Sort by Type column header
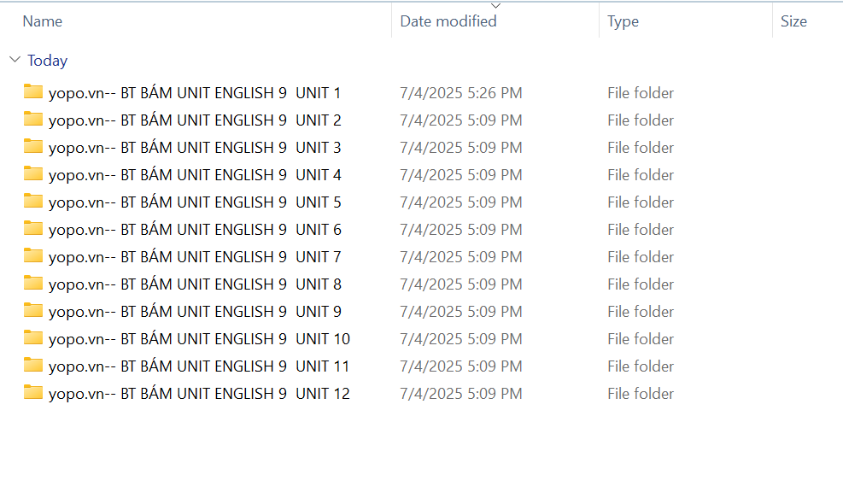This screenshot has height=504, width=843. [623, 21]
